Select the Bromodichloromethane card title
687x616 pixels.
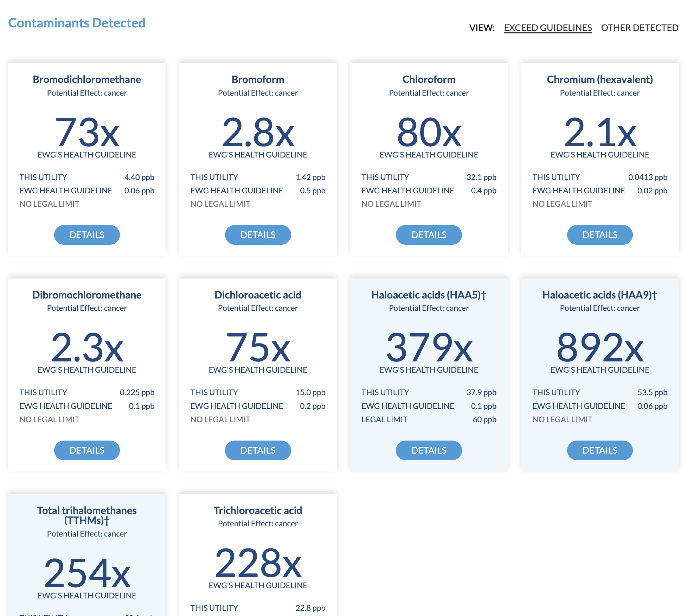(87, 79)
